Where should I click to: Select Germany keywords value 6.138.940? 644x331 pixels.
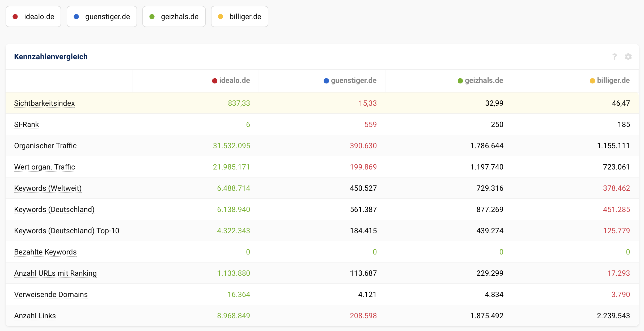point(234,209)
